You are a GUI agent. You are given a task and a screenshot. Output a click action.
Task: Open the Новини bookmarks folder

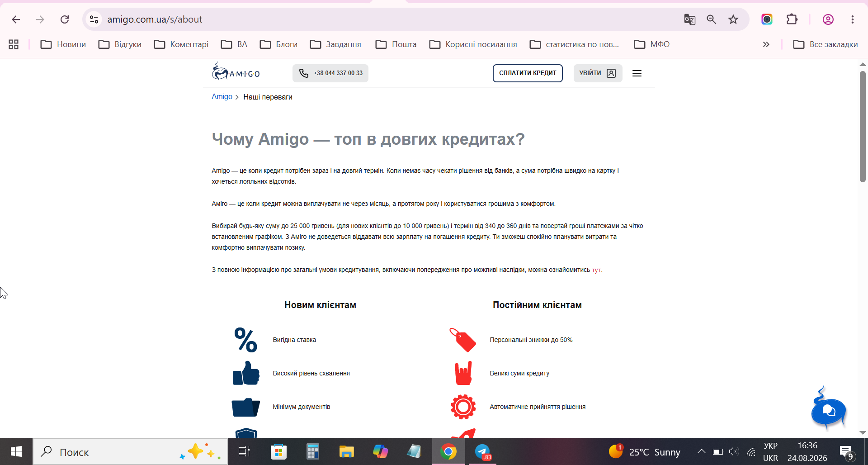click(63, 44)
